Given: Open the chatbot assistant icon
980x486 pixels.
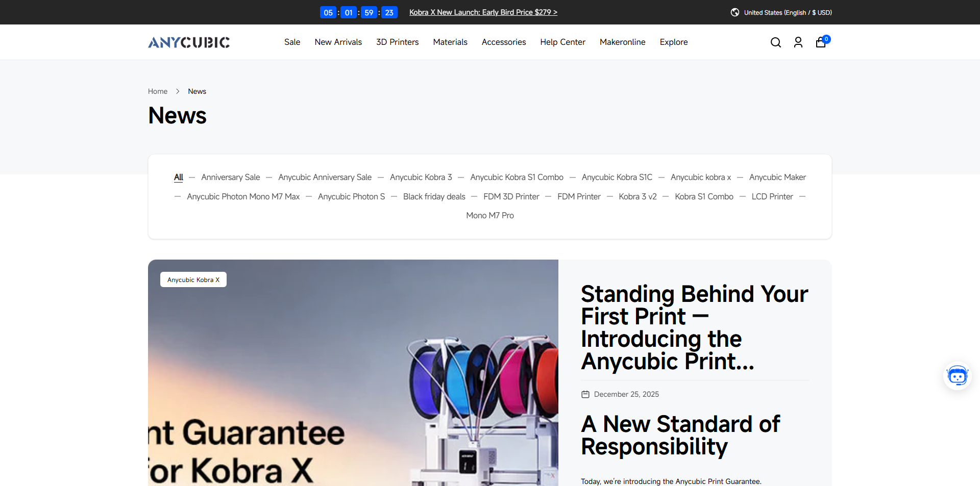Looking at the screenshot, I should [958, 376].
